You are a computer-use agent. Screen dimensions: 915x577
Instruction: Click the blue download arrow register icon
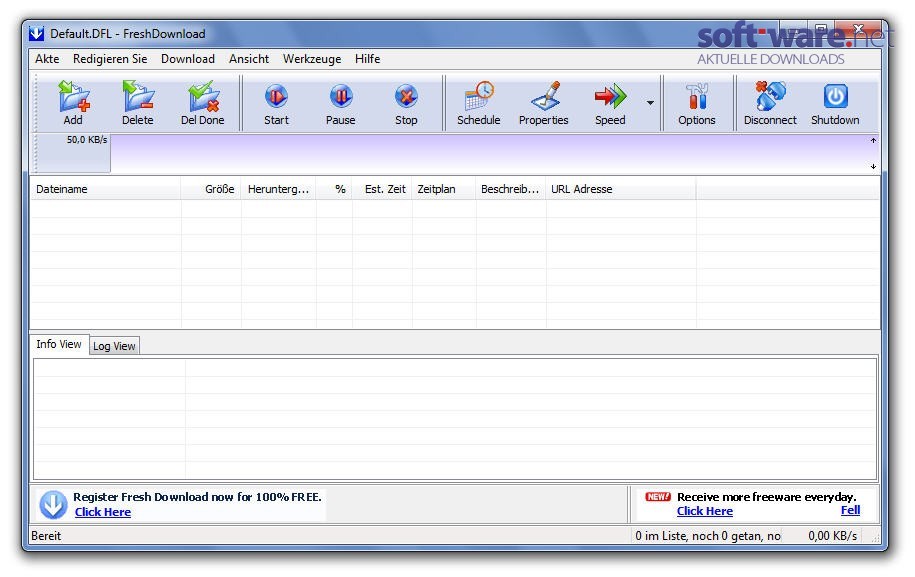(53, 505)
